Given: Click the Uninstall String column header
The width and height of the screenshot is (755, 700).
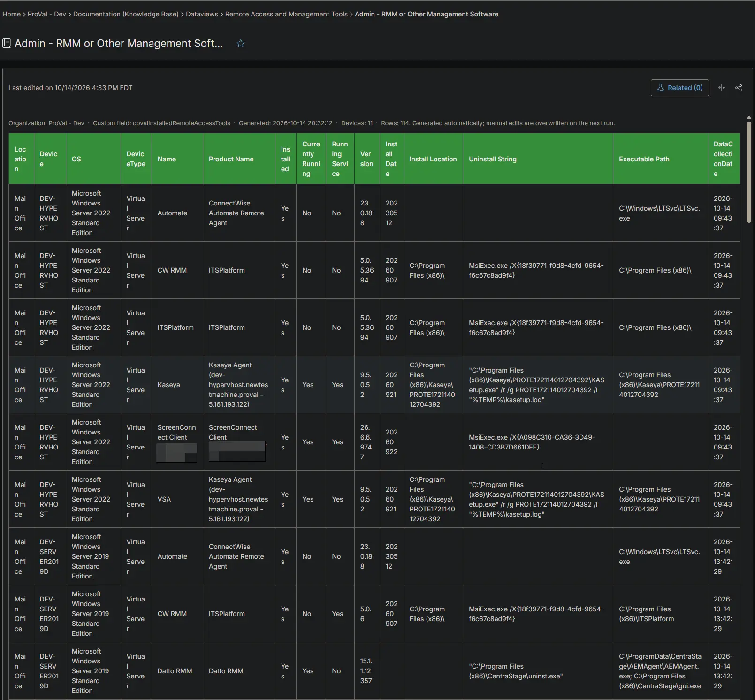Looking at the screenshot, I should [x=538, y=159].
